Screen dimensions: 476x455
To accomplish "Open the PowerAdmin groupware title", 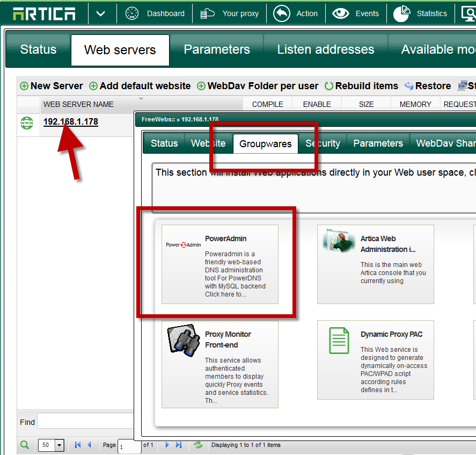I will (x=225, y=239).
